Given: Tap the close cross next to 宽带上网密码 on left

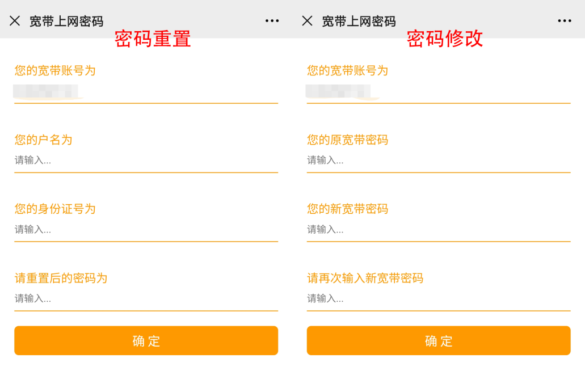Looking at the screenshot, I should coord(15,20).
